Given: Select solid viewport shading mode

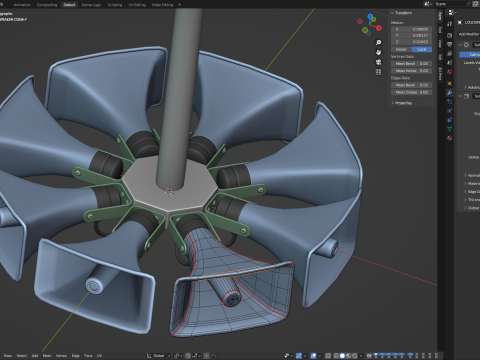Looking at the screenshot, I should tap(342, 356).
